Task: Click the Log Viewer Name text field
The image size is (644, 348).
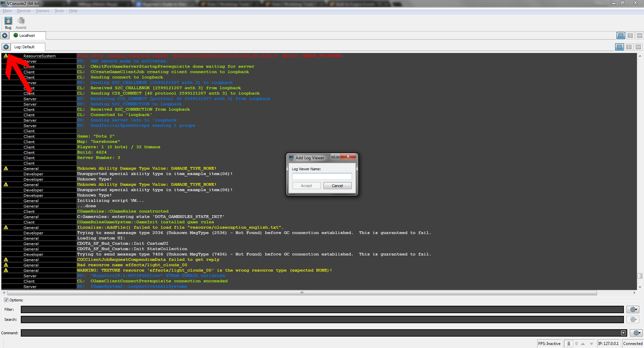Action: [x=322, y=176]
